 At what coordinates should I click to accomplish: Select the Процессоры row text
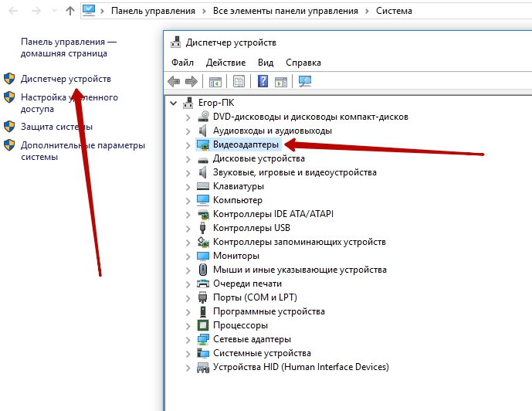coord(240,325)
